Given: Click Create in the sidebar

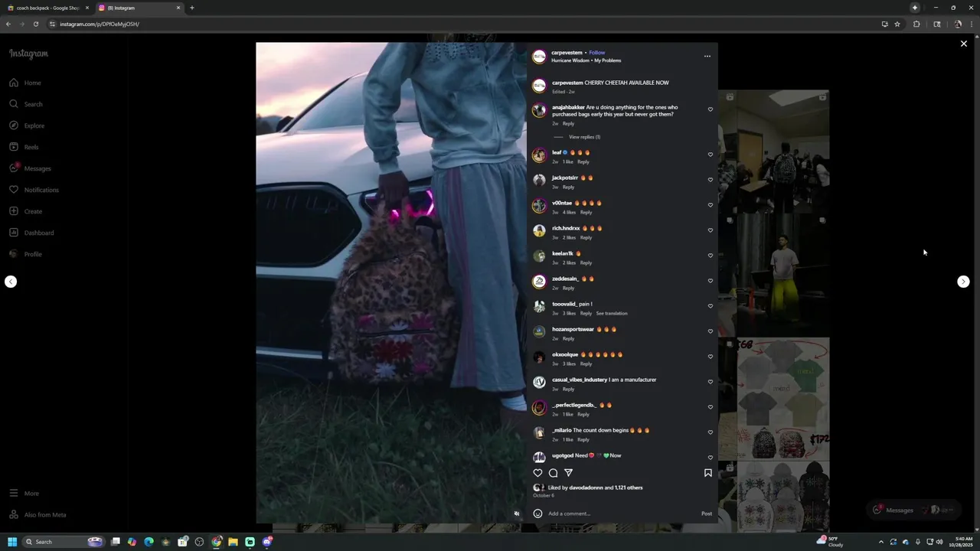Looking at the screenshot, I should point(25,211).
